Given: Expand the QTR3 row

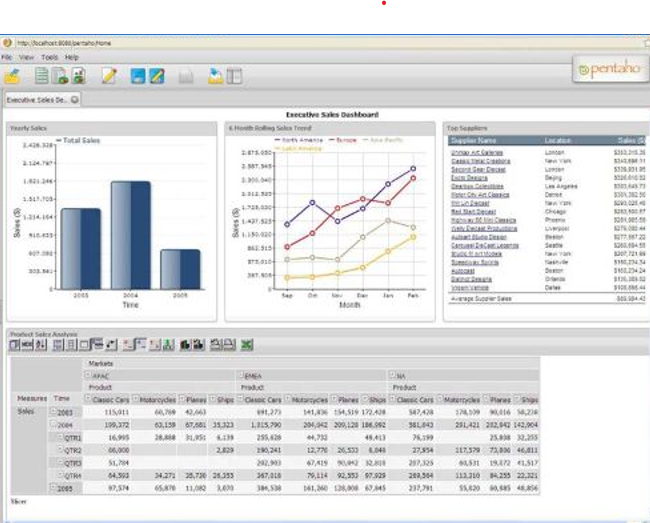Looking at the screenshot, I should point(61,462).
